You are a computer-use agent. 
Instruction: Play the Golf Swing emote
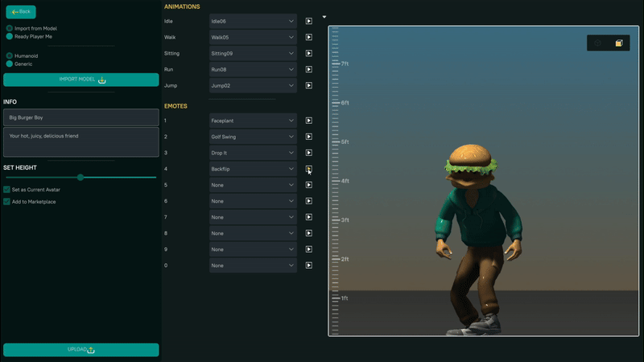[x=308, y=137]
